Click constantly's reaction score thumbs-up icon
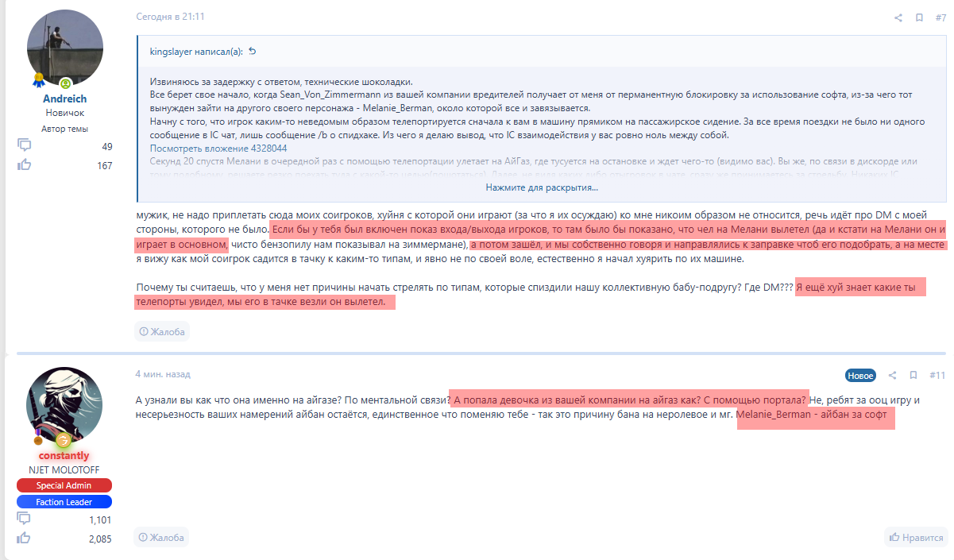Viewport: 954px width, 560px height. [x=24, y=539]
